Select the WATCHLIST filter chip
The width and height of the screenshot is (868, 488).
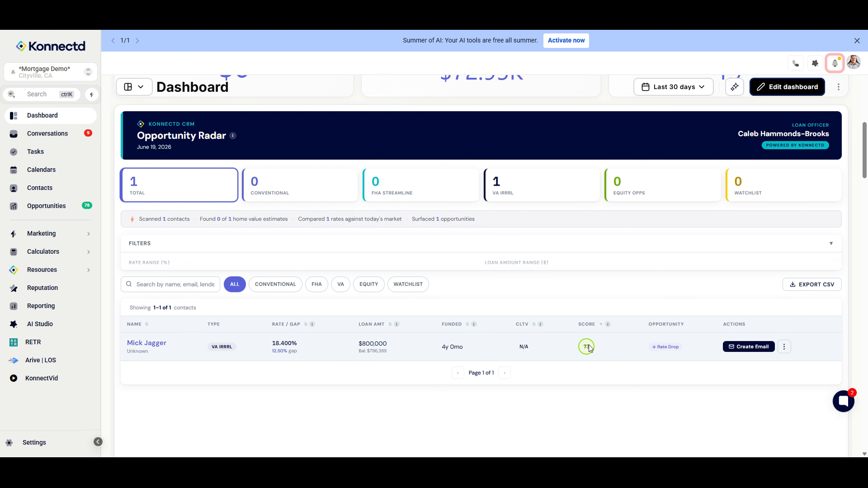pyautogui.click(x=408, y=284)
